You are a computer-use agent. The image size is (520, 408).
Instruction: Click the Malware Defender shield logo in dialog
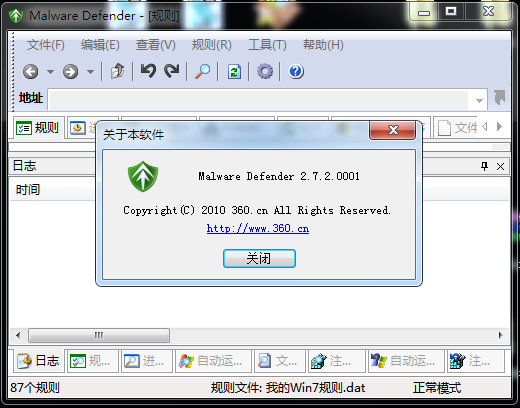coord(143,177)
